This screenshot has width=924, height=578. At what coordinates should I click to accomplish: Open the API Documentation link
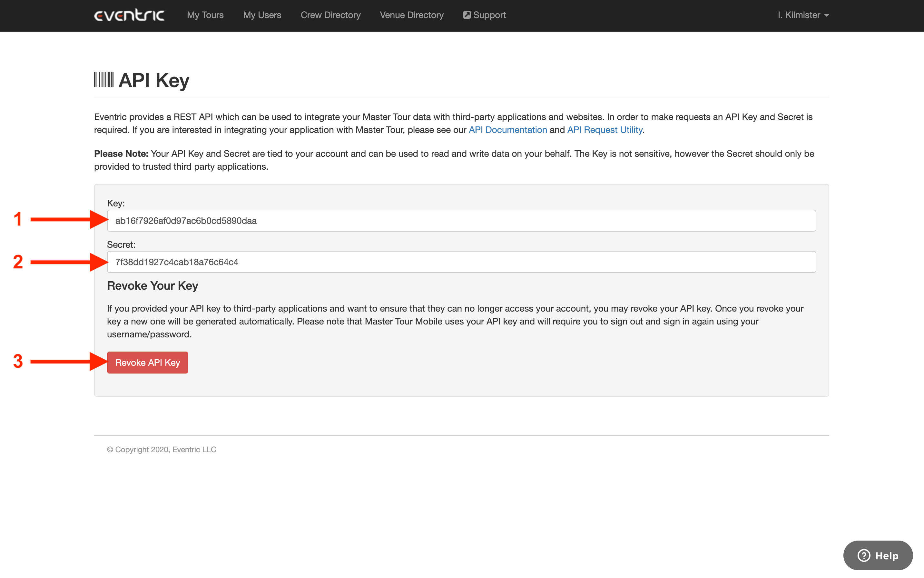[507, 130]
